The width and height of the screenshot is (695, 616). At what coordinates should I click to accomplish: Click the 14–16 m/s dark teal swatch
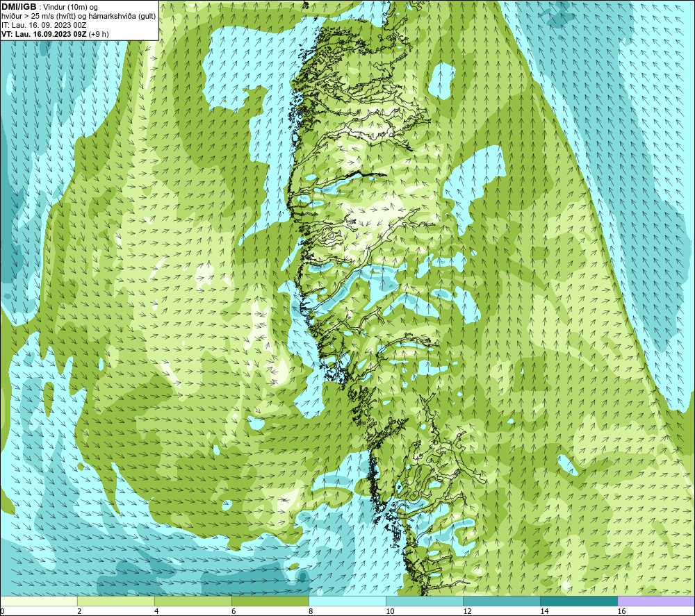(579, 601)
